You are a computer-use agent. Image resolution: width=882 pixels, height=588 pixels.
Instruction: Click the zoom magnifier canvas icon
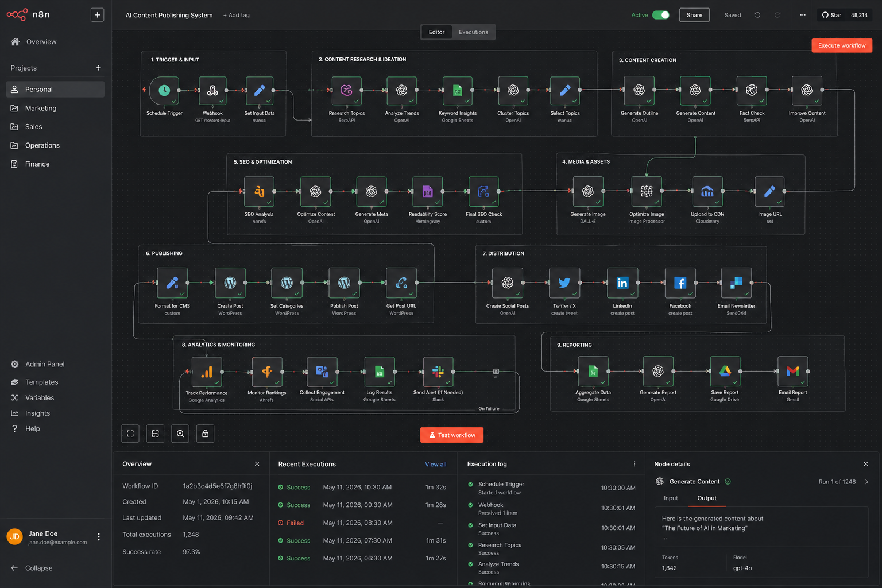(180, 434)
